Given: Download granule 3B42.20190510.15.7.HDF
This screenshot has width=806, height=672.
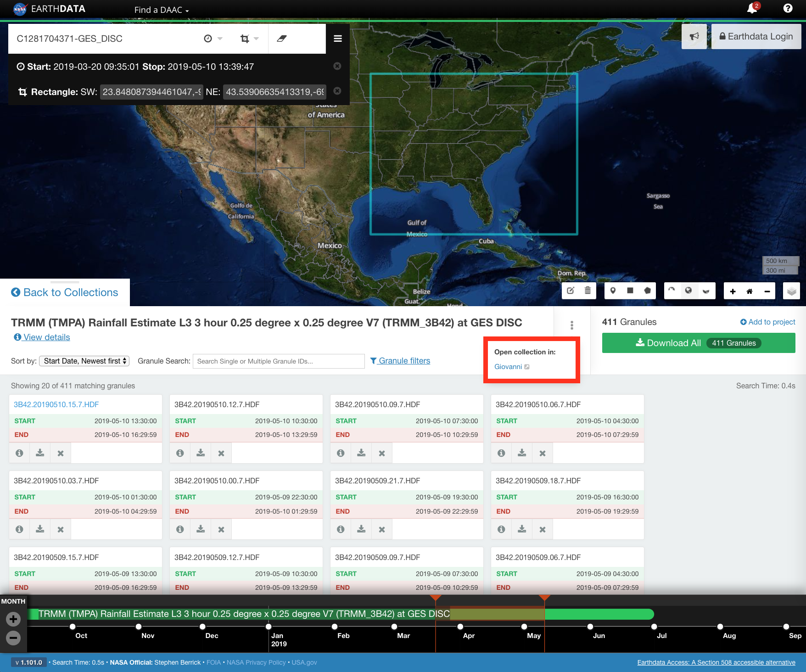Looking at the screenshot, I should (x=40, y=453).
